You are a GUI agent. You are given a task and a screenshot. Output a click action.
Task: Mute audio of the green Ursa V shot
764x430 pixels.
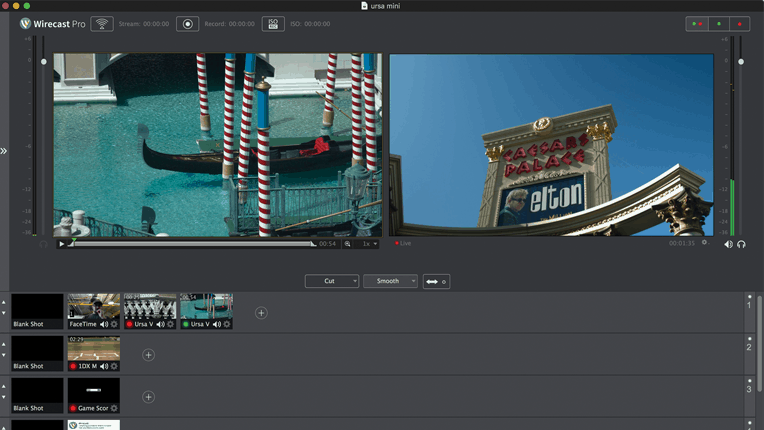(x=217, y=324)
